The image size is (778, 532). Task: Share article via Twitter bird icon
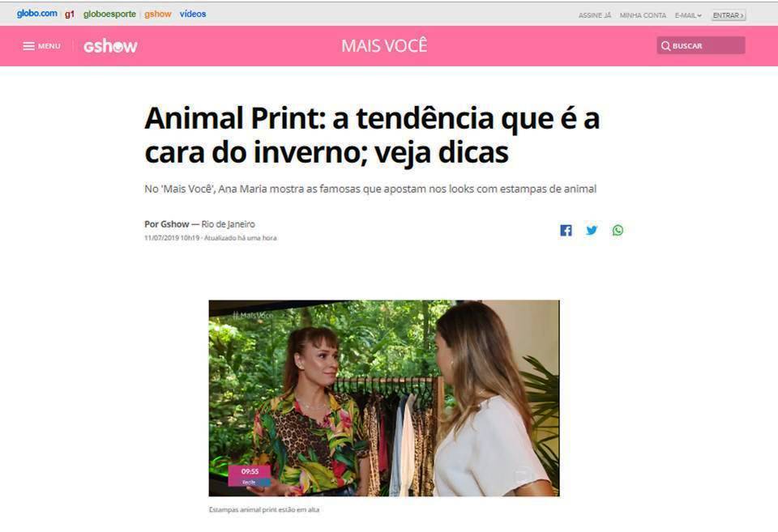[592, 231]
